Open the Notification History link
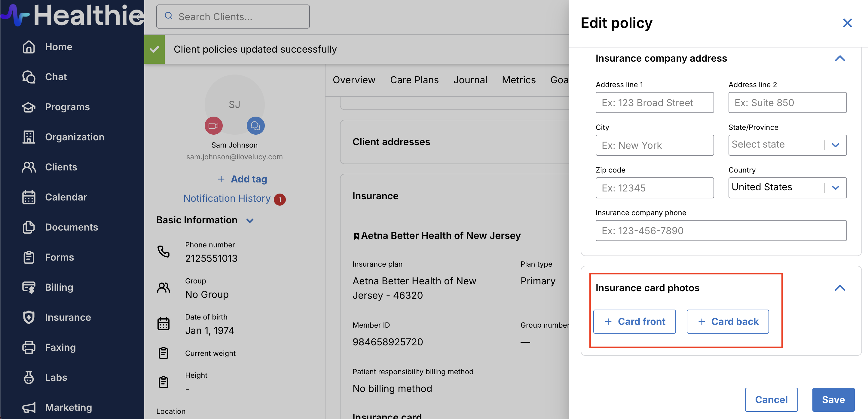Image resolution: width=868 pixels, height=419 pixels. (227, 199)
